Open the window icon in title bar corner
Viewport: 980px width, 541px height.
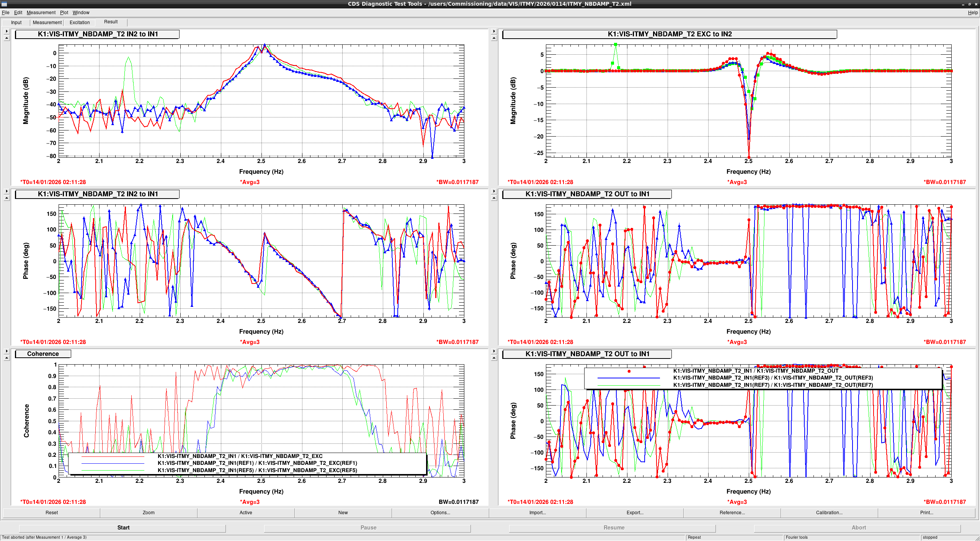[x=4, y=4]
